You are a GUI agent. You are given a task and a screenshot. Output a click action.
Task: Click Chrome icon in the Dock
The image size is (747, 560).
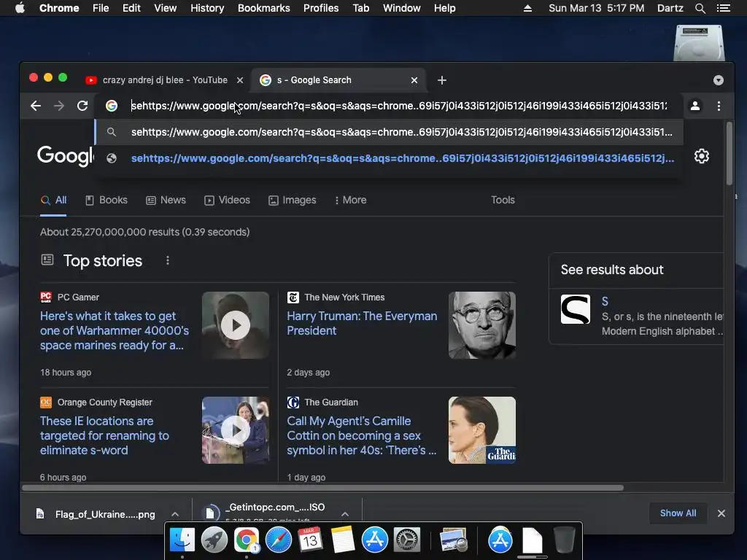pos(247,540)
